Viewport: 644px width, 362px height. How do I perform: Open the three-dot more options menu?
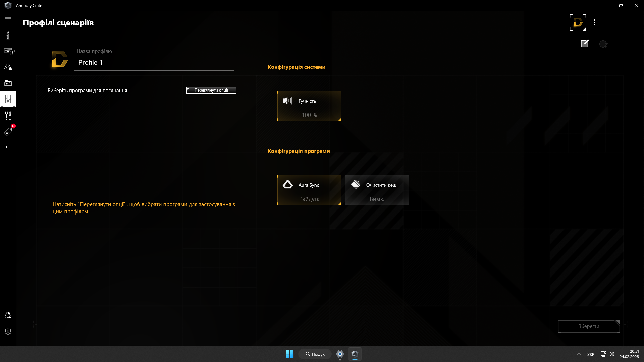(595, 22)
